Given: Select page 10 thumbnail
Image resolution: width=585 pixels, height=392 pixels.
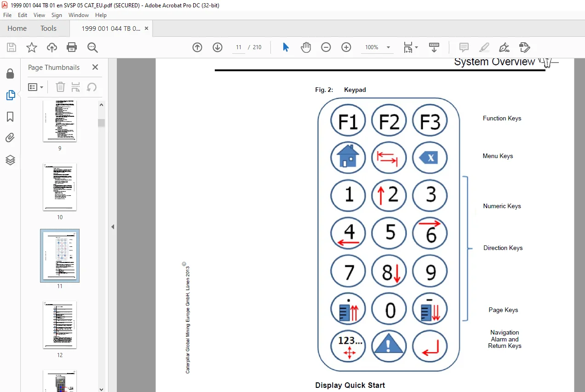Looking at the screenshot, I should coord(60,187).
